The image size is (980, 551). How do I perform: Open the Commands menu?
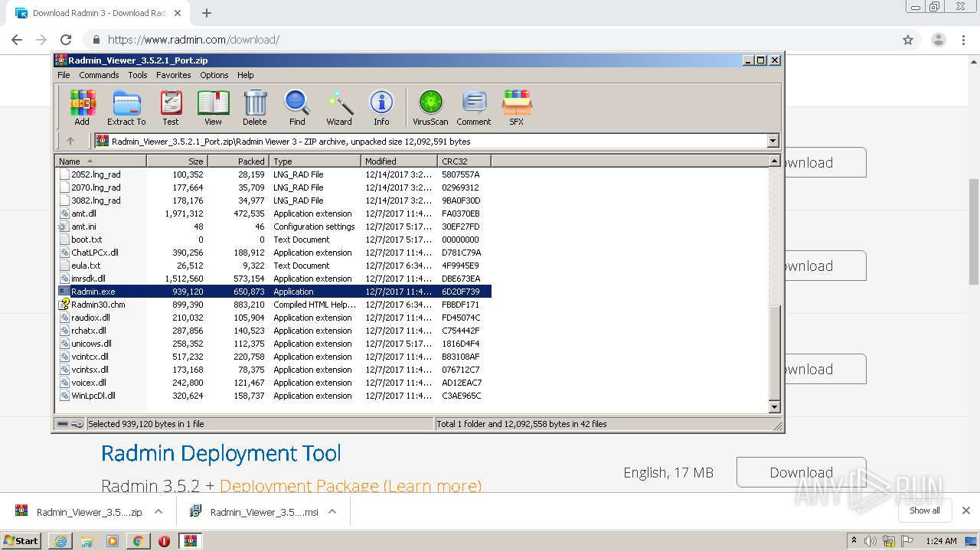[x=99, y=75]
